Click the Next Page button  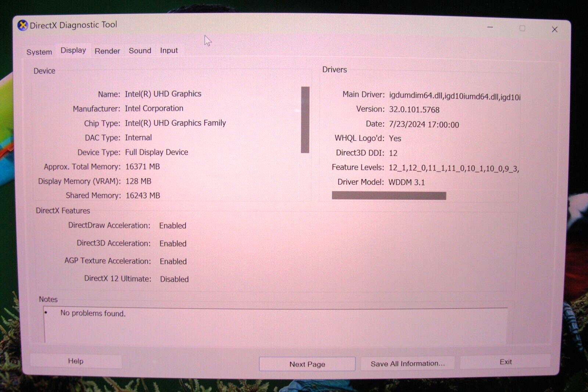[307, 364]
